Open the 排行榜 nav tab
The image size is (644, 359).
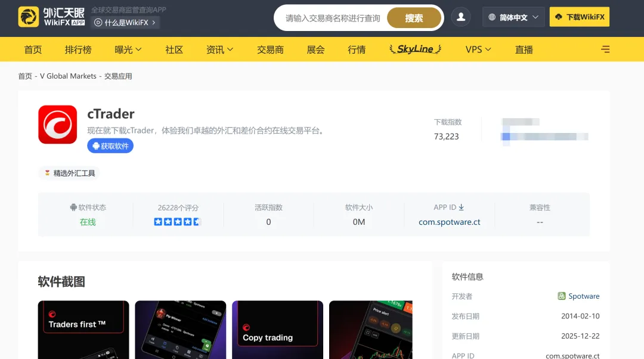[78, 49]
